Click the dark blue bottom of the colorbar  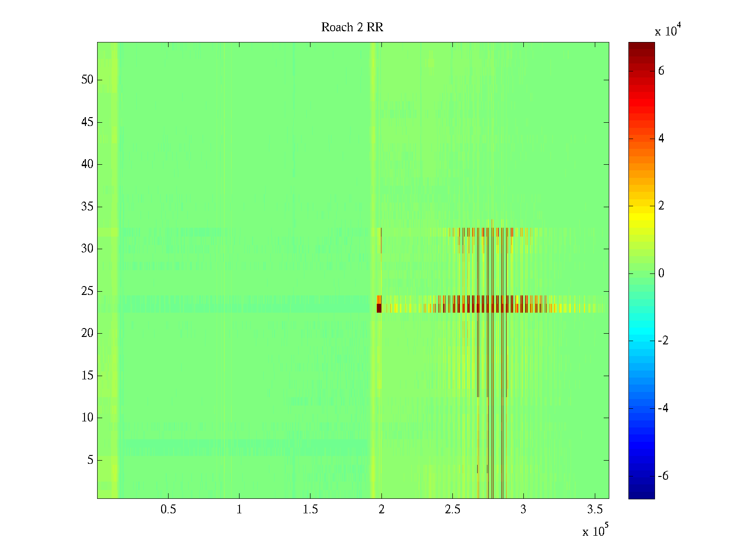pyautogui.click(x=641, y=495)
